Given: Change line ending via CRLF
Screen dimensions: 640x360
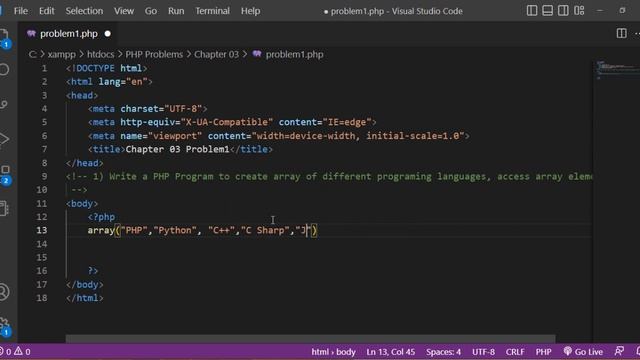Looking at the screenshot, I should [x=515, y=351].
